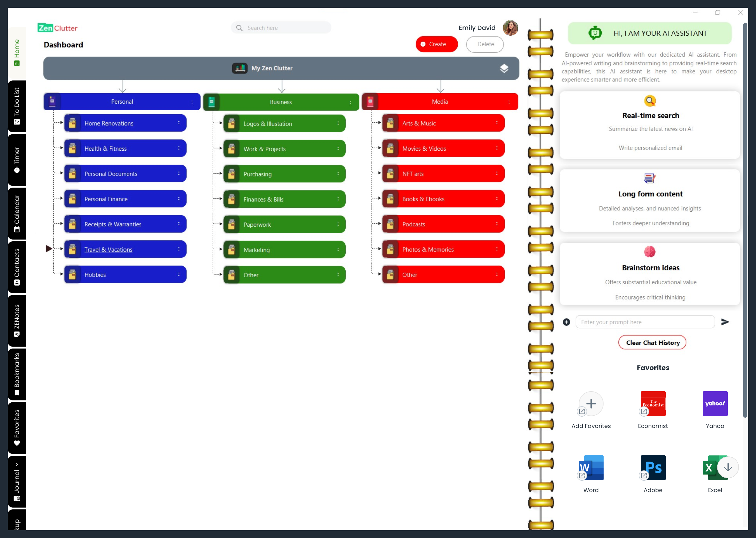756x538 pixels.
Task: Open the Travel & Vacations link
Action: pyautogui.click(x=108, y=249)
